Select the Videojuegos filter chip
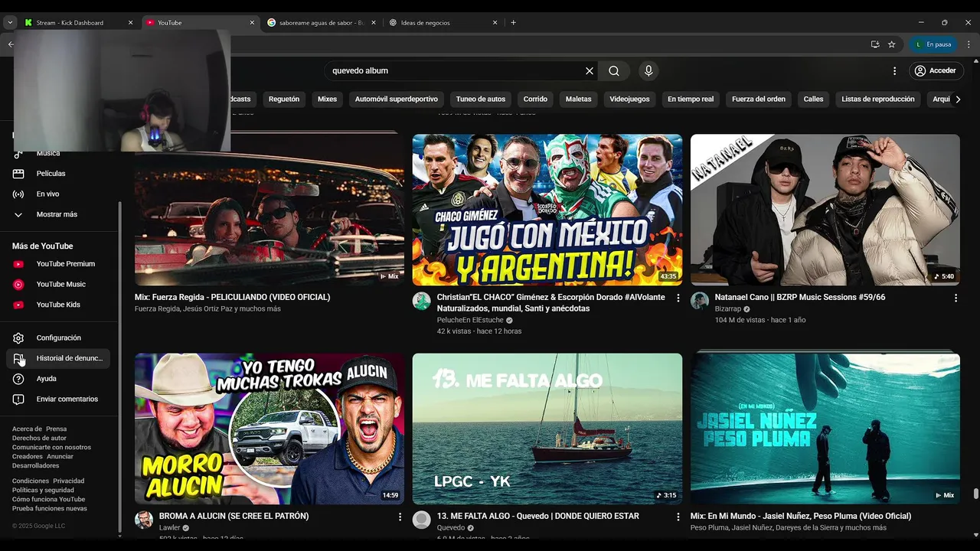Screen dimensions: 980x551 [x=629, y=99]
